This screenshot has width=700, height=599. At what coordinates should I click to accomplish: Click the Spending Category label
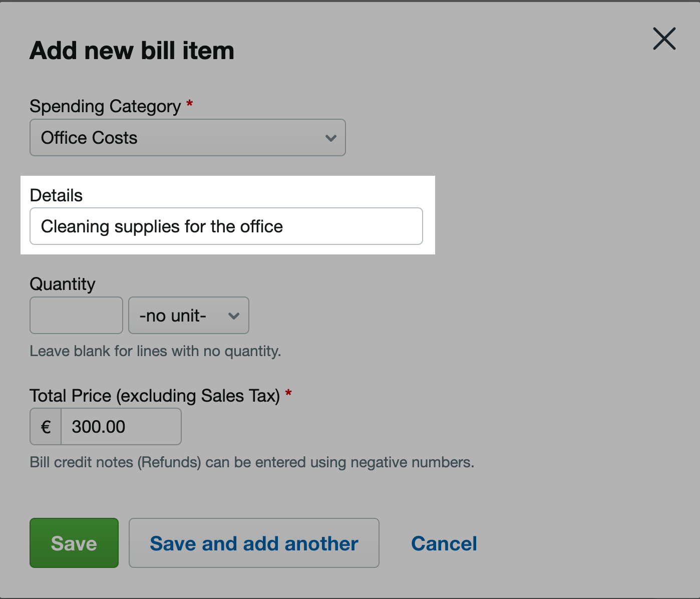pos(105,106)
